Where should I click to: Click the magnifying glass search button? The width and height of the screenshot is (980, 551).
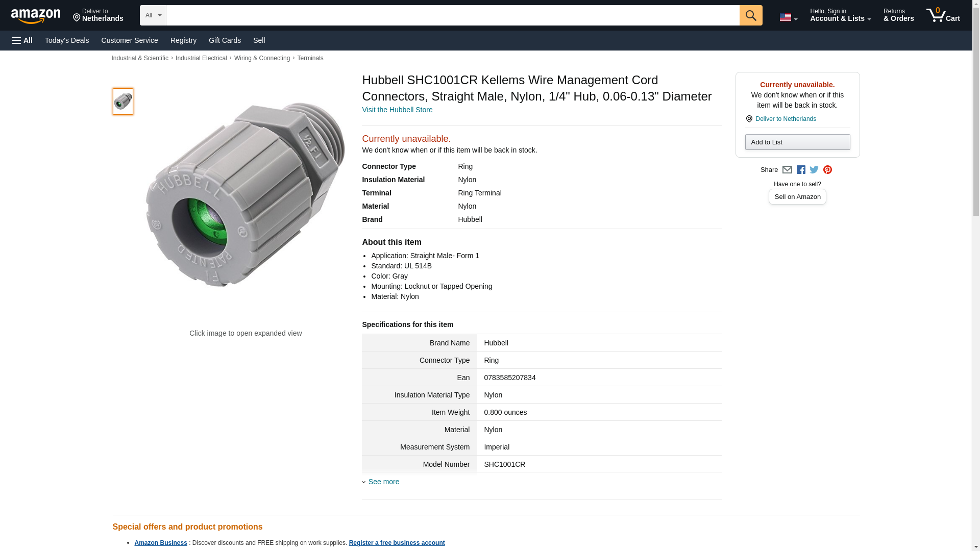point(750,15)
